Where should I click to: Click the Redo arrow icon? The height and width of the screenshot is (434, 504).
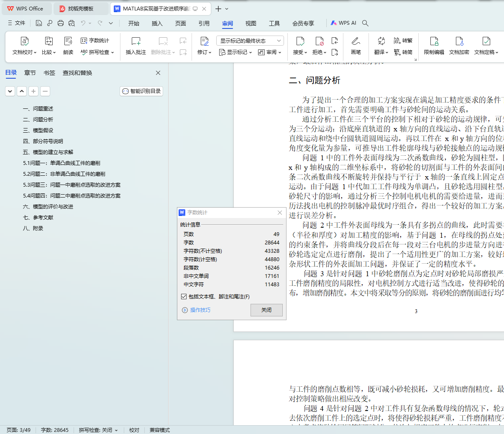100,23
